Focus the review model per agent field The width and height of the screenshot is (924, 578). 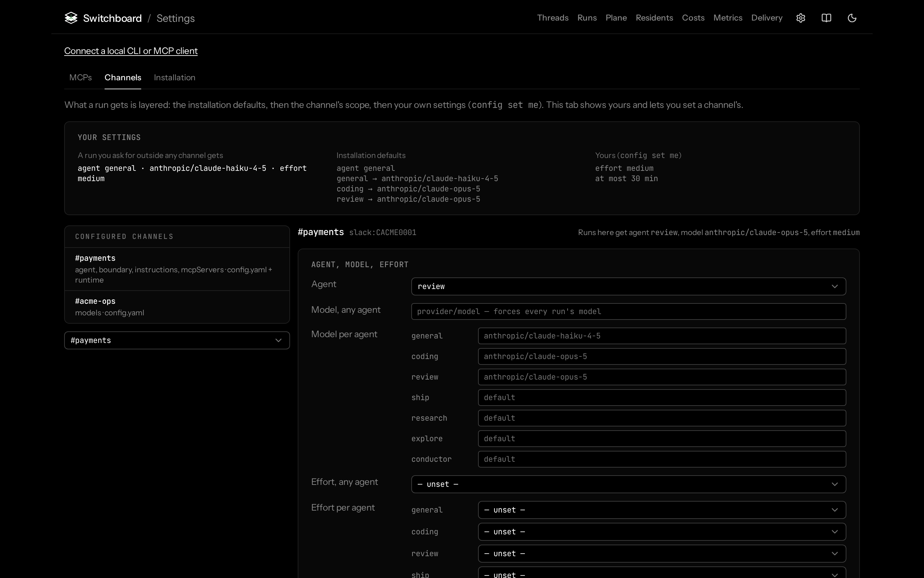tap(662, 377)
